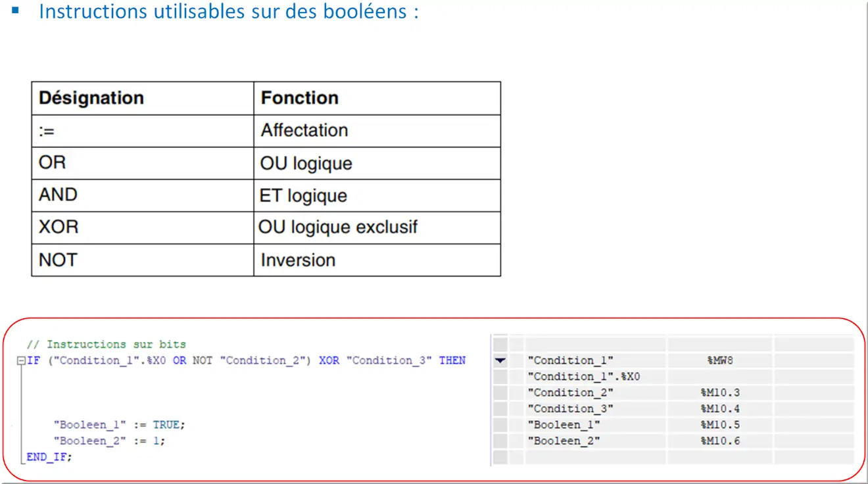The height and width of the screenshot is (484, 868).
Task: Click the IF keyword in the code
Action: [33, 360]
